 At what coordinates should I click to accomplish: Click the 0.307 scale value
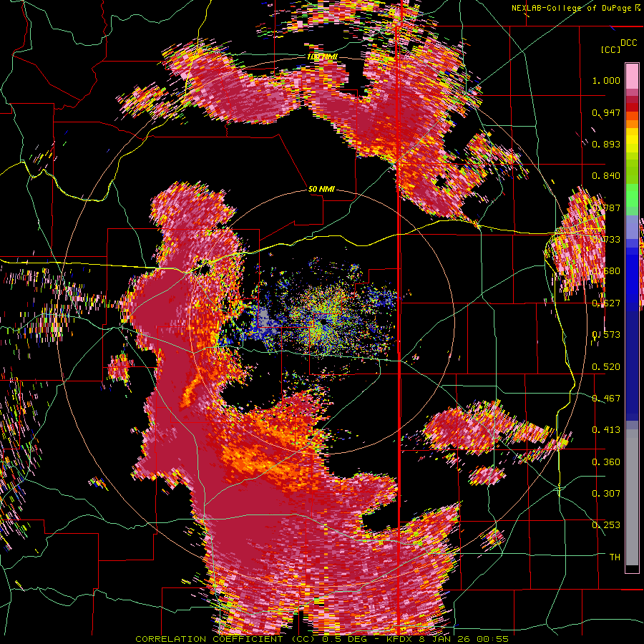click(x=606, y=493)
